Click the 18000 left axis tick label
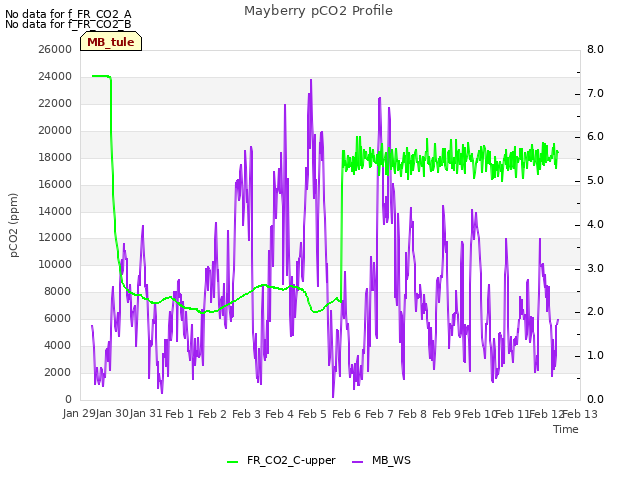 [55, 157]
